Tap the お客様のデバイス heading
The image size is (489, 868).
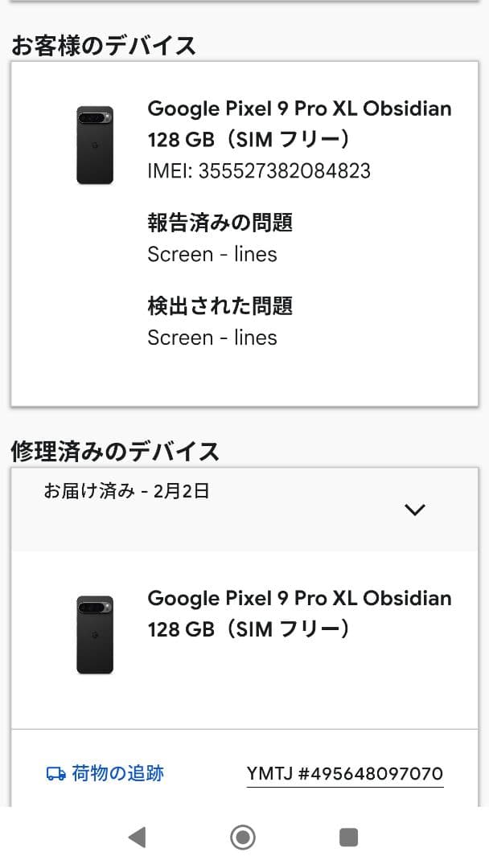click(x=102, y=45)
